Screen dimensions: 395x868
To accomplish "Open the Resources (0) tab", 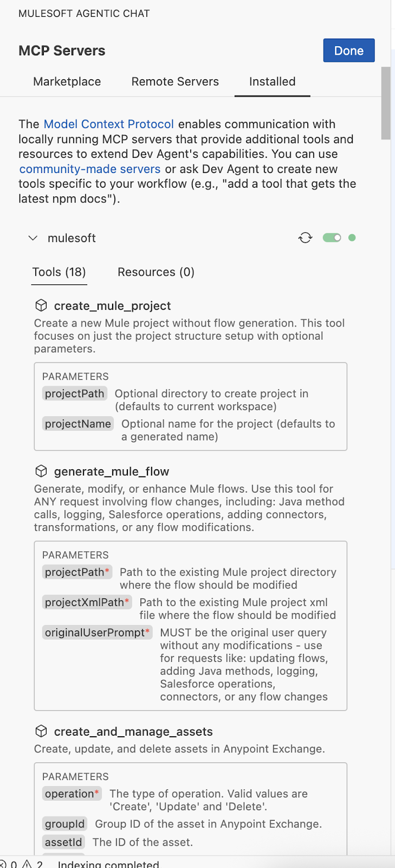I will [x=156, y=272].
